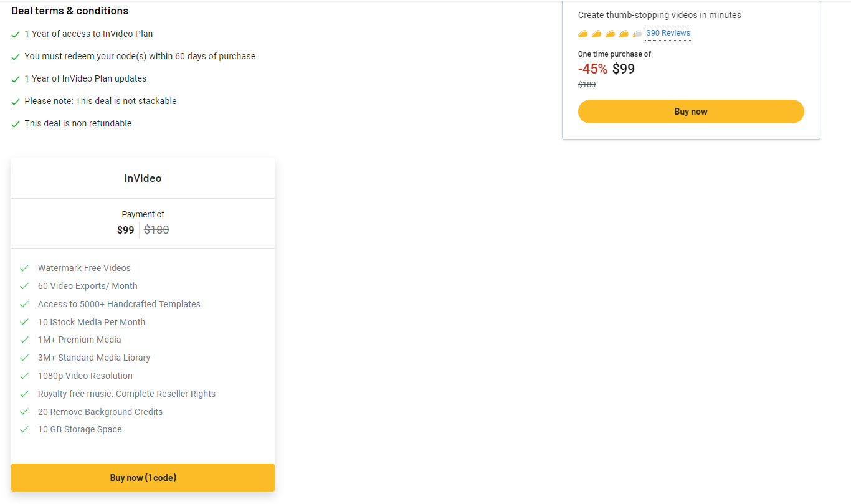851x504 pixels.
Task: Click the first taco rating icon
Action: point(583,34)
